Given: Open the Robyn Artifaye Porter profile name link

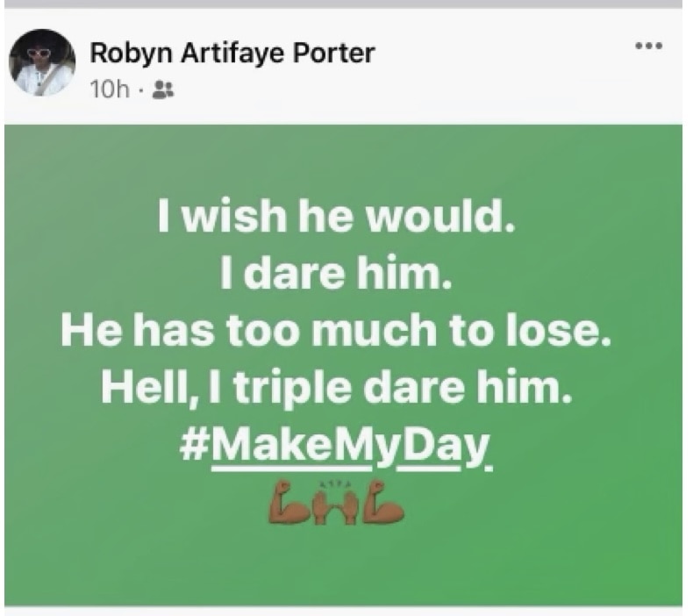Looking at the screenshot, I should point(232,54).
